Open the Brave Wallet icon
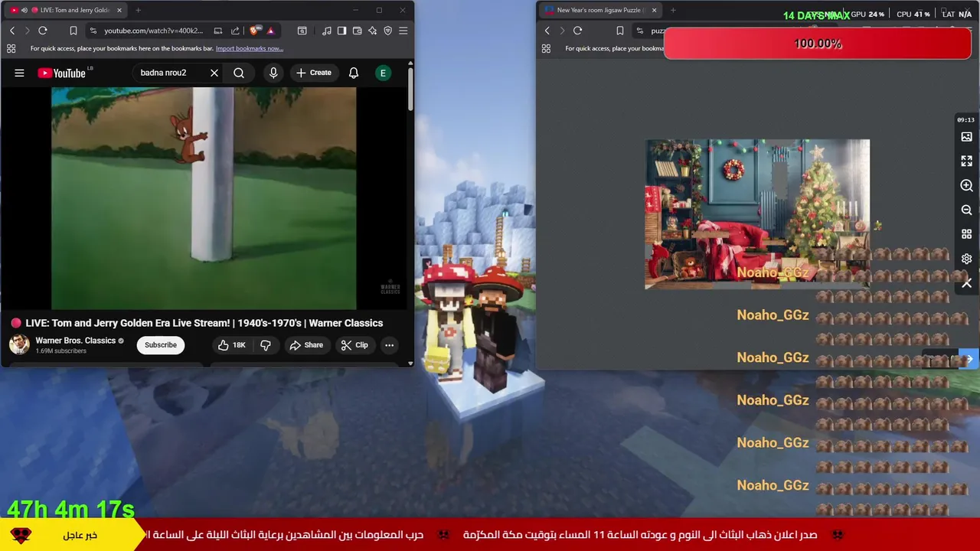 (x=357, y=31)
